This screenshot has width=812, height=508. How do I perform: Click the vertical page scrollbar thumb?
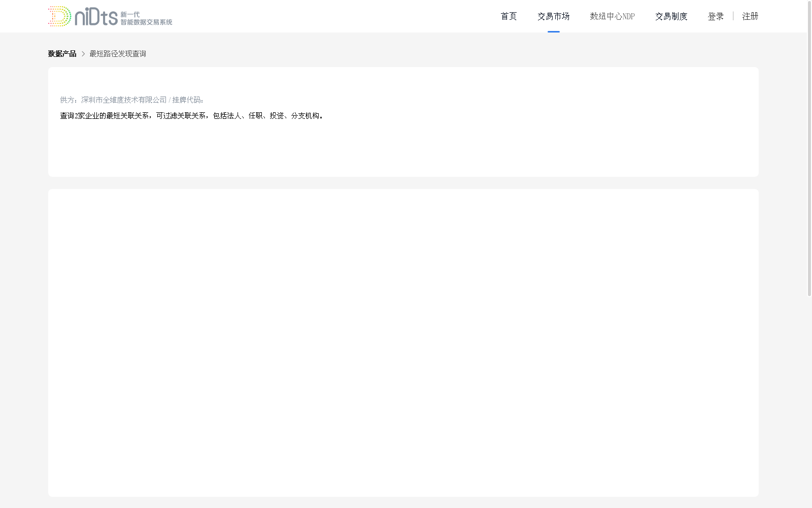(809, 148)
